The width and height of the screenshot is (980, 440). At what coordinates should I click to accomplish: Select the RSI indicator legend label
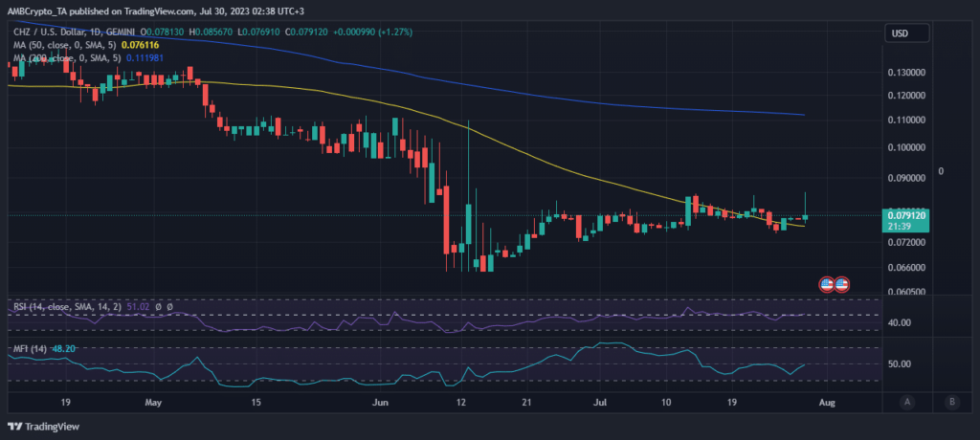59,307
